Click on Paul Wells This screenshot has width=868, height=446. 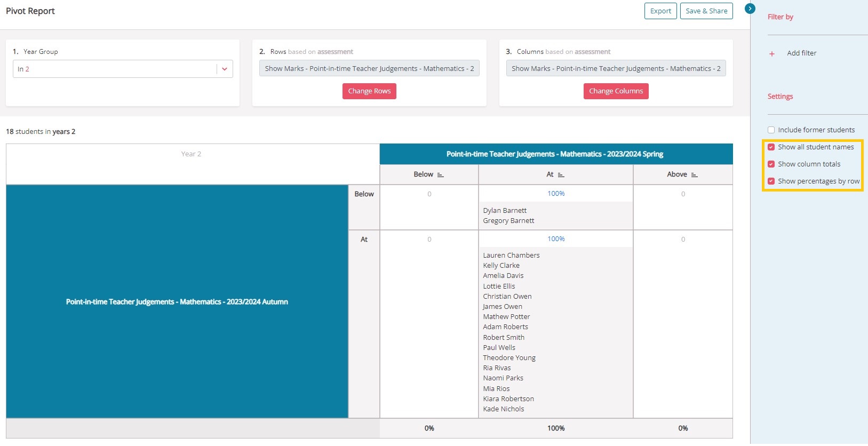pyautogui.click(x=499, y=348)
